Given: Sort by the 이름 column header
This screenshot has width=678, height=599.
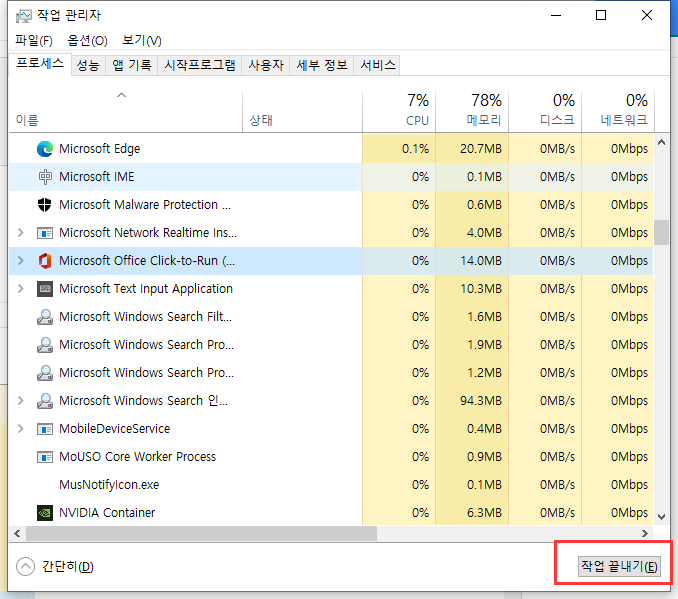Looking at the screenshot, I should pyautogui.click(x=125, y=111).
